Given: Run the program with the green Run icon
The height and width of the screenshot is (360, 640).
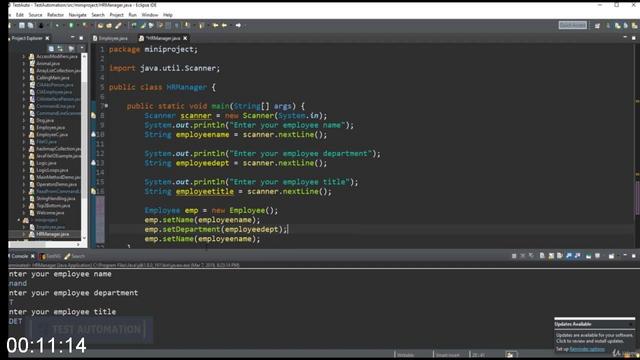Looking at the screenshot, I should point(71,25).
